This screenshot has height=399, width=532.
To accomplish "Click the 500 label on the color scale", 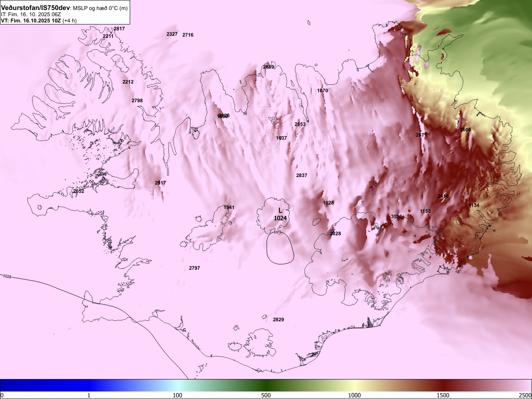I will [266, 395].
